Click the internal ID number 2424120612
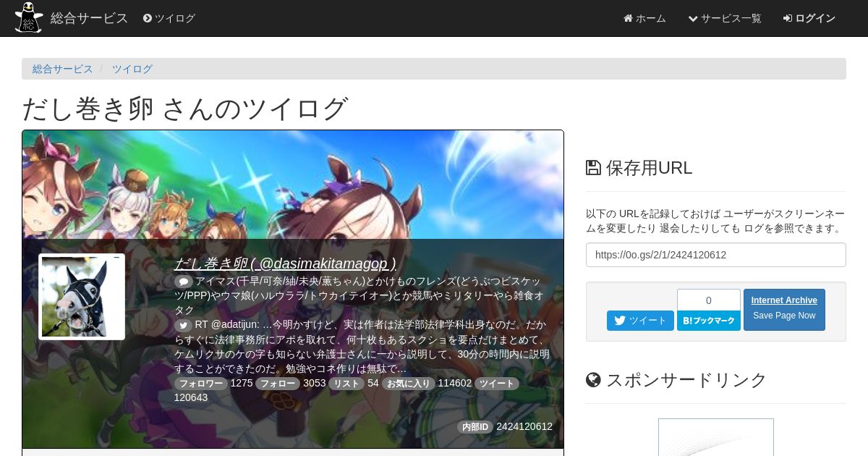Screen dimensions: 868x456 (524, 426)
